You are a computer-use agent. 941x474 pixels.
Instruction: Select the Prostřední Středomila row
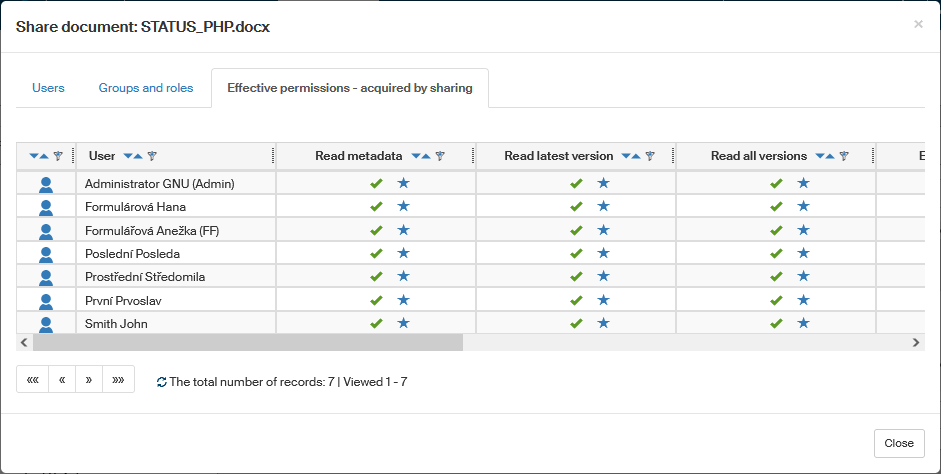[145, 277]
